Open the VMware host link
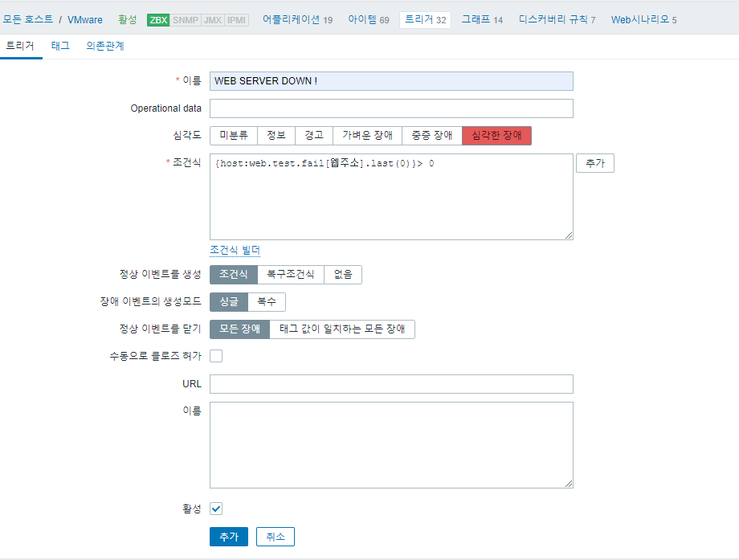The height and width of the screenshot is (560, 739). point(85,20)
